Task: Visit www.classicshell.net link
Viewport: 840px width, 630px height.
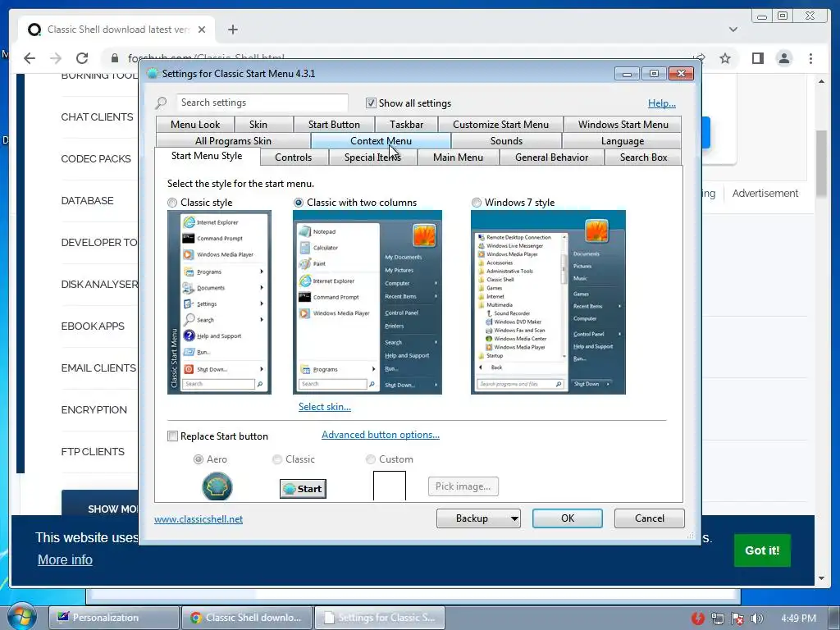Action: pos(199,519)
